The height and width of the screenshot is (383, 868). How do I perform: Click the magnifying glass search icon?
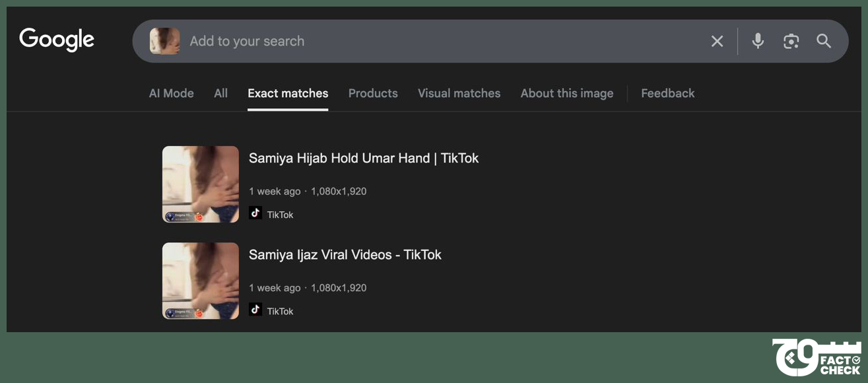pyautogui.click(x=824, y=41)
